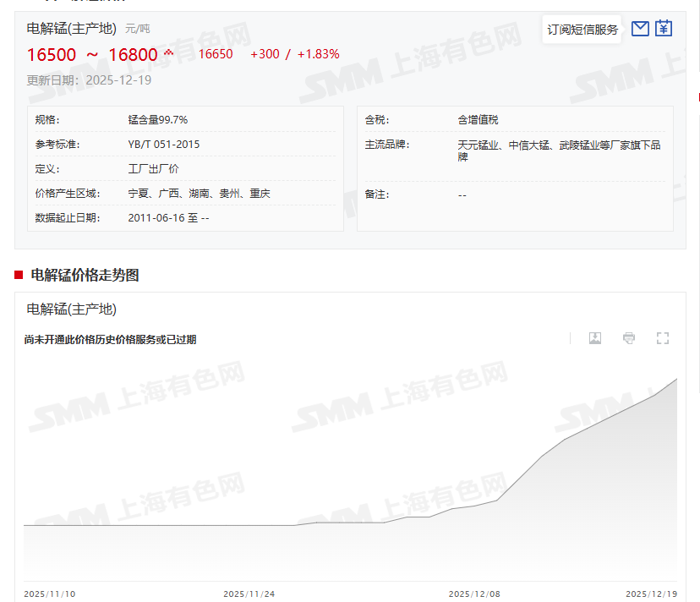Screen dimensions: 700x602
Task: Expand chart to fullscreen view
Action: [x=663, y=338]
